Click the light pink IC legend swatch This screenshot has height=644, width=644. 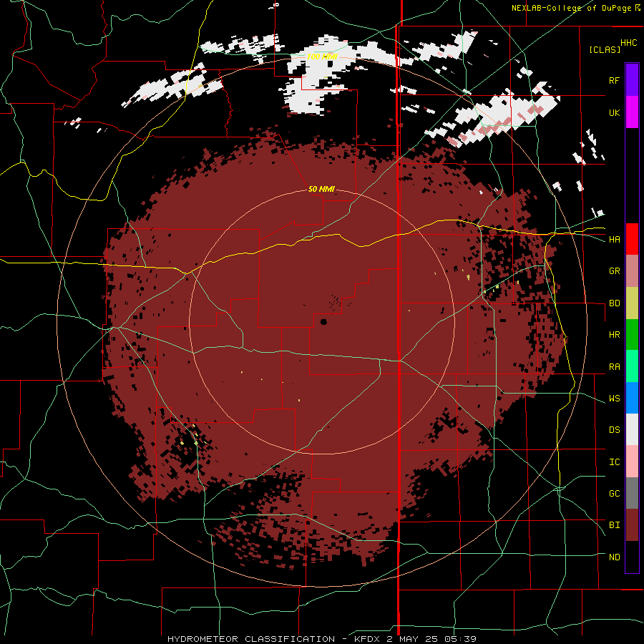pos(632,462)
